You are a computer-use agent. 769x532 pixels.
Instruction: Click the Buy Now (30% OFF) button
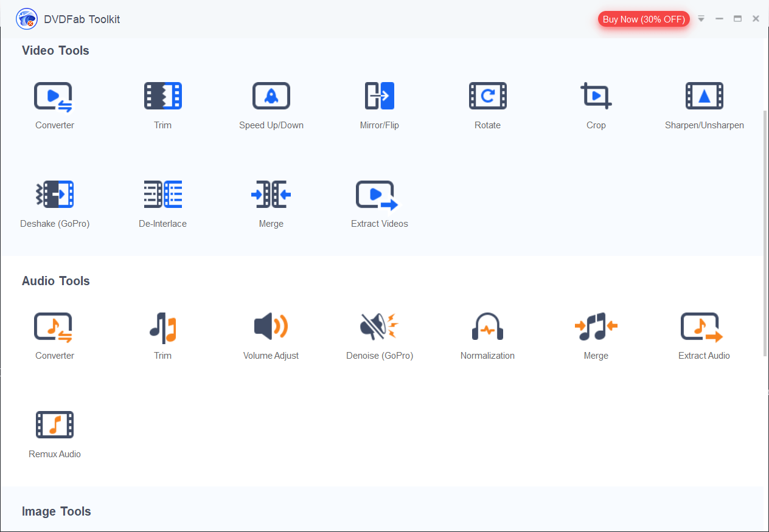tap(644, 19)
